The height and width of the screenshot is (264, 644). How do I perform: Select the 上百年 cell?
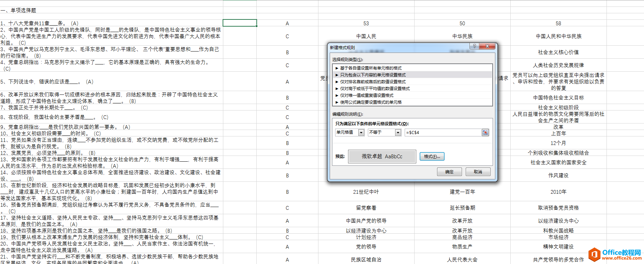pyautogui.click(x=558, y=133)
